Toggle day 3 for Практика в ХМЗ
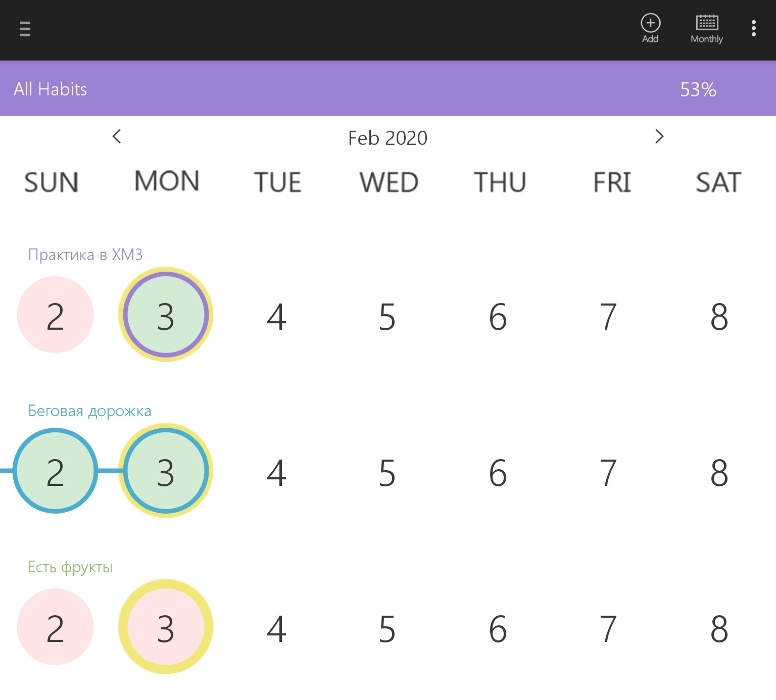The height and width of the screenshot is (700, 776). (166, 315)
